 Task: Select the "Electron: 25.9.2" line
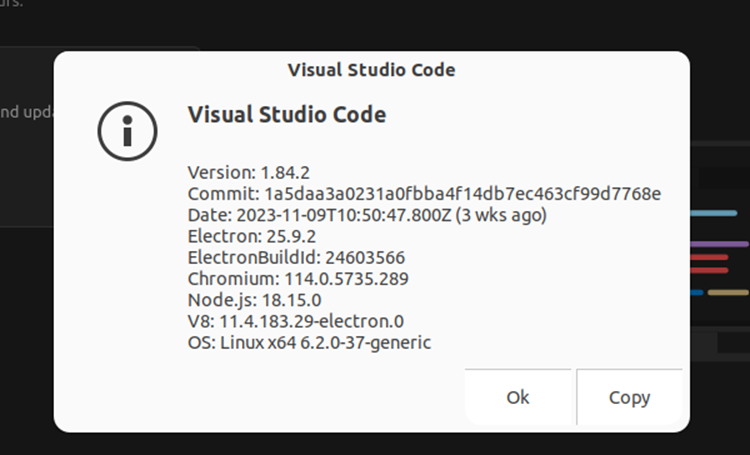tap(252, 236)
